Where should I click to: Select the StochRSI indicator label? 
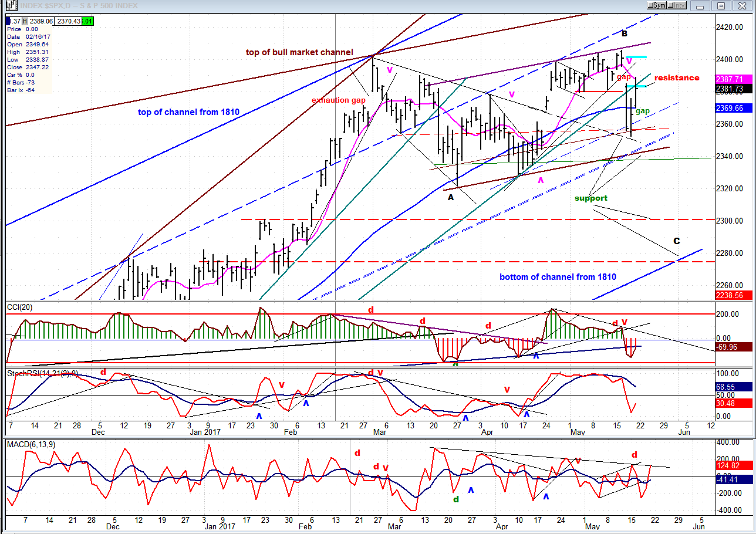pyautogui.click(x=41, y=373)
